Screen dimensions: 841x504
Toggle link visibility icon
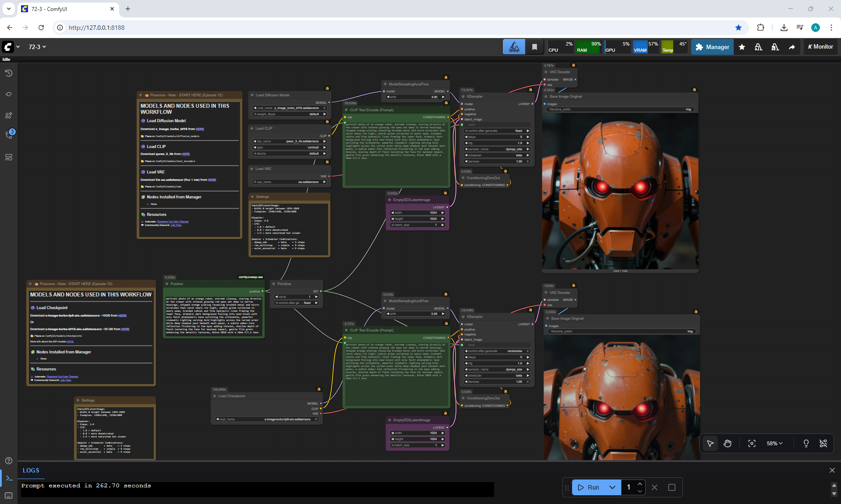(x=823, y=444)
